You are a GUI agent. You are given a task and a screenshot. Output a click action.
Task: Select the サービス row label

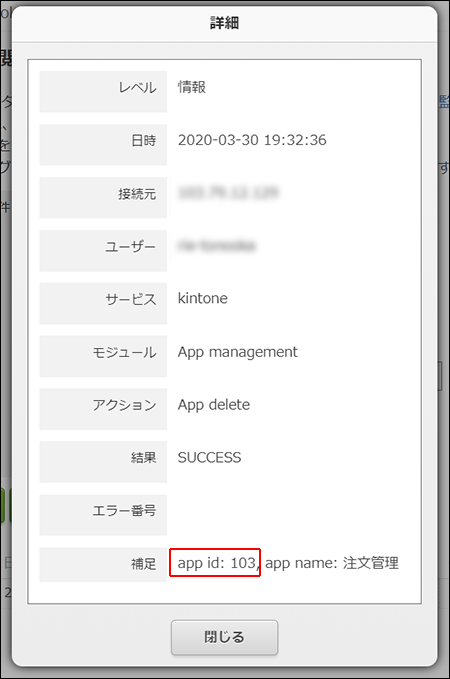coord(130,300)
